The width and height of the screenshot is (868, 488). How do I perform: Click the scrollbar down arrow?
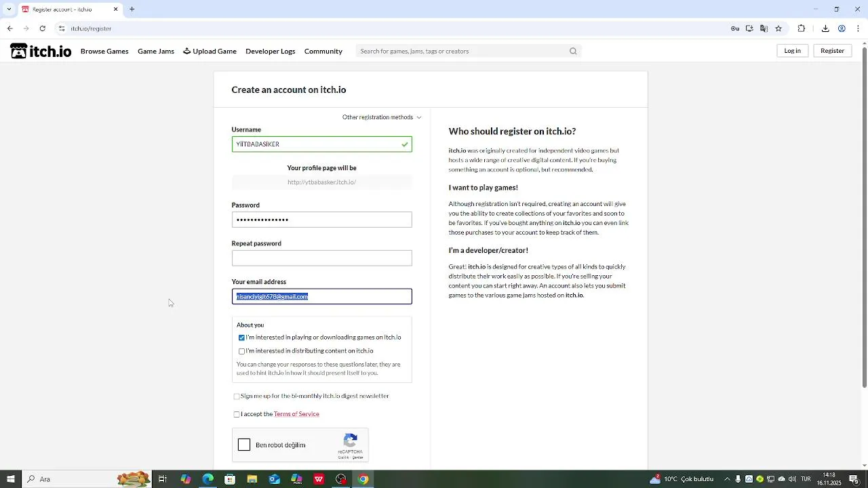(x=864, y=466)
